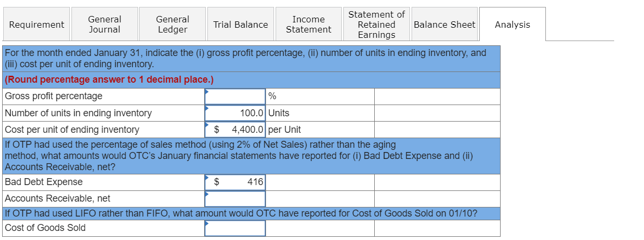Select the units in ending inventory field showing 100.0

(235, 113)
